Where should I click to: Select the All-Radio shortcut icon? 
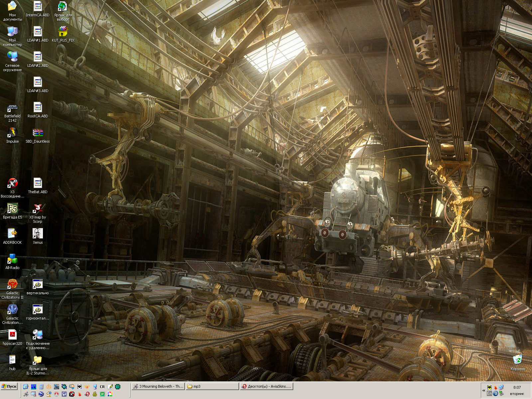tap(12, 259)
